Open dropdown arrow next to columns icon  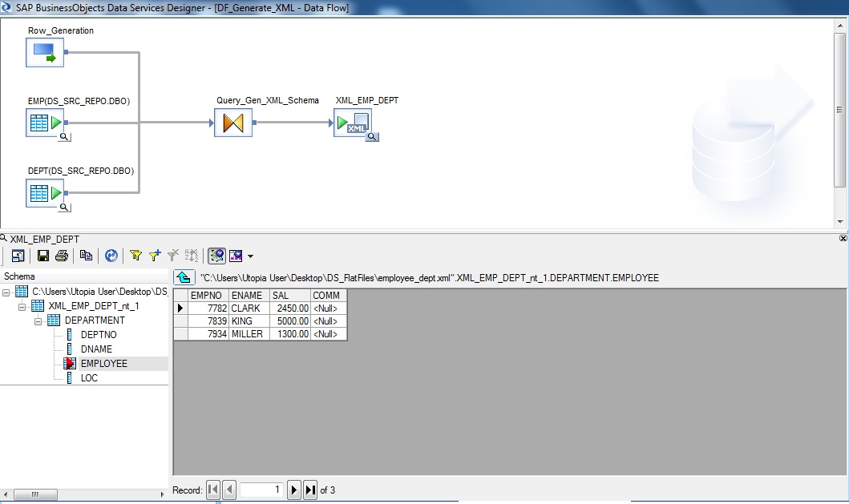click(250, 256)
